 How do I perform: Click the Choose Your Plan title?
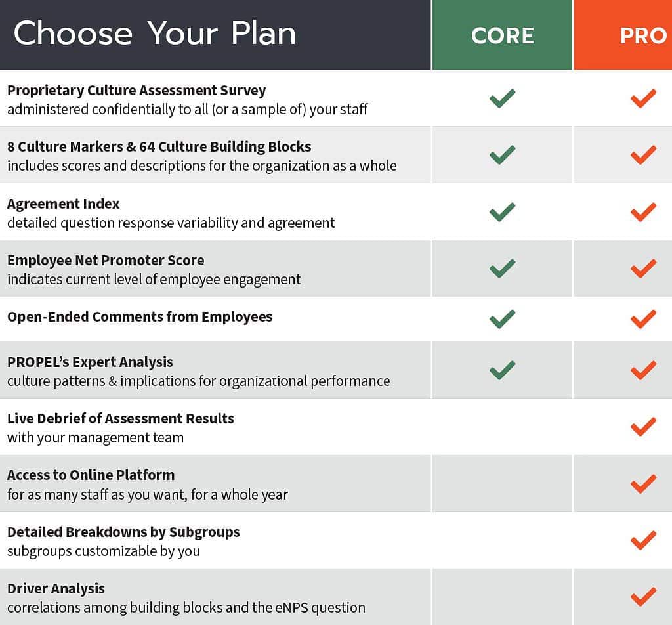(x=155, y=33)
